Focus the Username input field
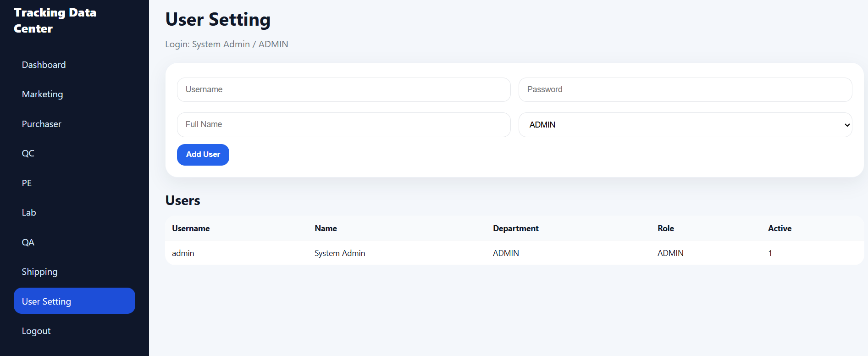This screenshot has height=356, width=868. click(344, 89)
